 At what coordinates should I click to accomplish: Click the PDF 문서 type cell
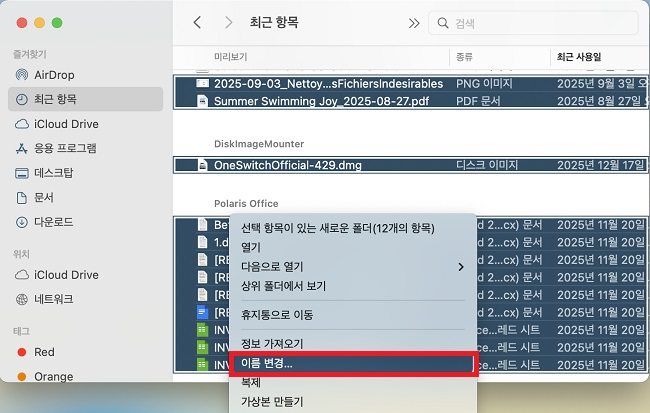(478, 101)
